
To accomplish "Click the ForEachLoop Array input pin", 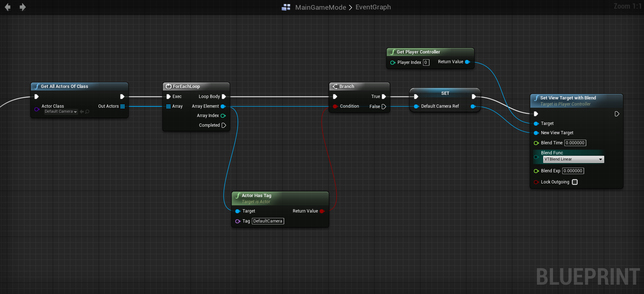I will [168, 106].
